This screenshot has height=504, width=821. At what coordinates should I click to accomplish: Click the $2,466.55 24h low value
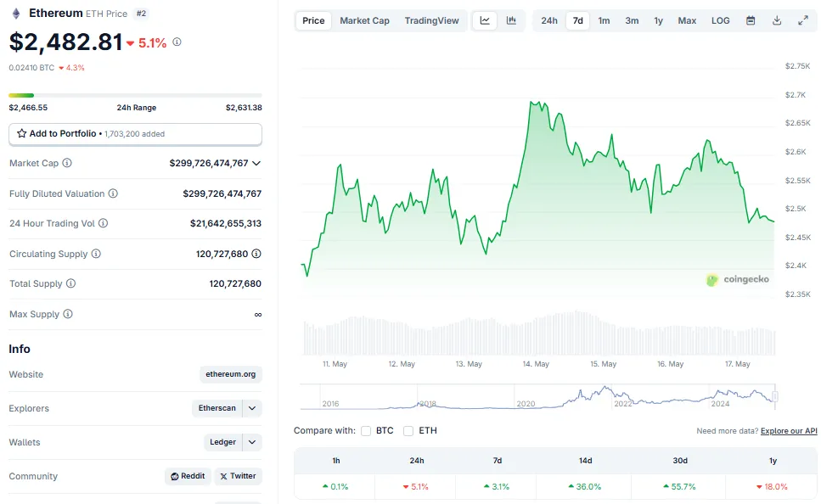click(x=28, y=107)
